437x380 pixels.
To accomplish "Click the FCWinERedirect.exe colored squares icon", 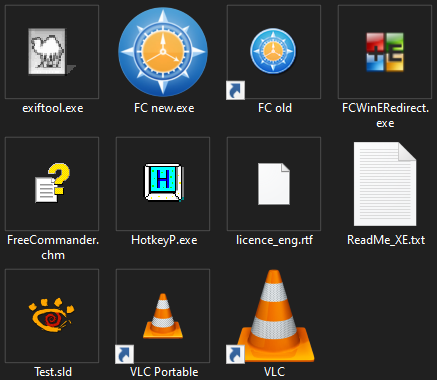I will 385,52.
